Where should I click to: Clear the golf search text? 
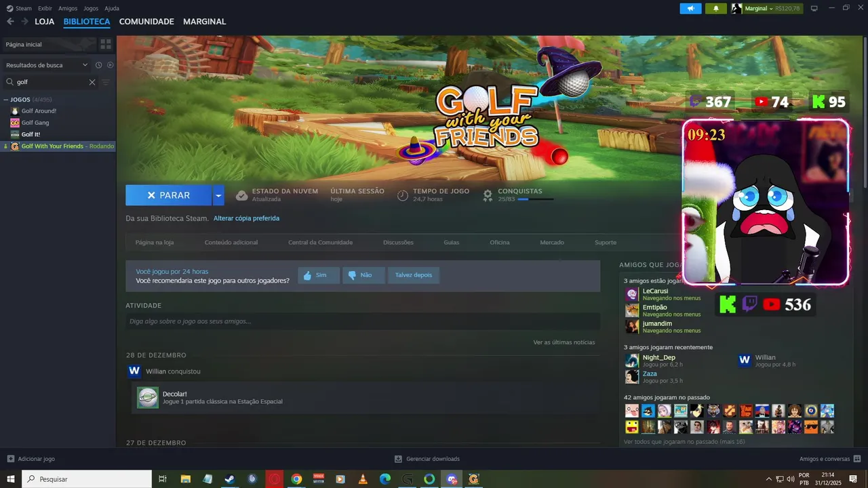click(92, 82)
